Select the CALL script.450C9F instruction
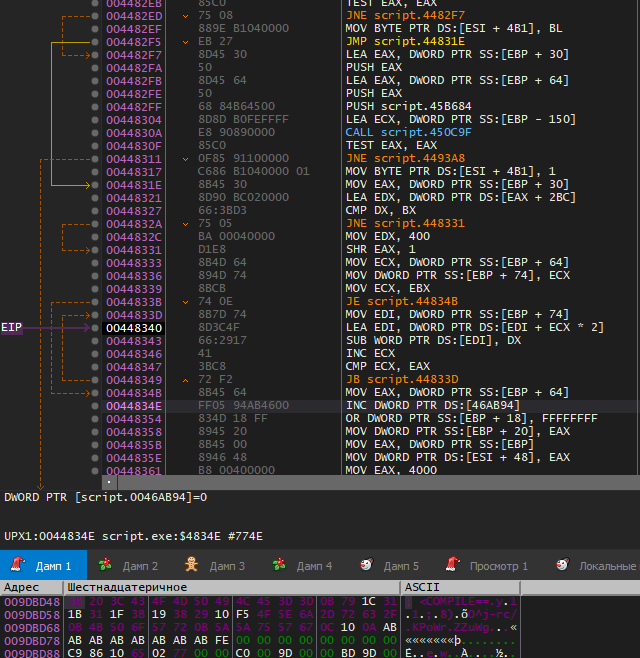640x658 pixels. tap(408, 133)
